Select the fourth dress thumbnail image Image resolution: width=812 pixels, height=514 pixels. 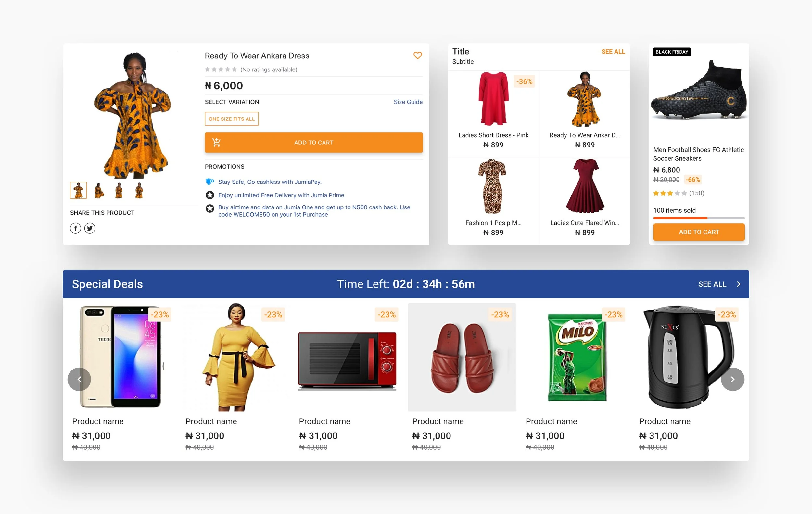point(139,190)
